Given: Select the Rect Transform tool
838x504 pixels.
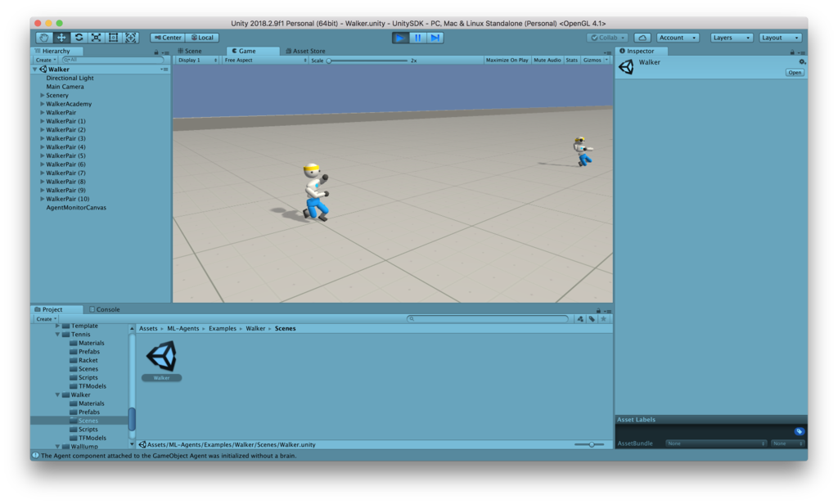Looking at the screenshot, I should pyautogui.click(x=113, y=38).
